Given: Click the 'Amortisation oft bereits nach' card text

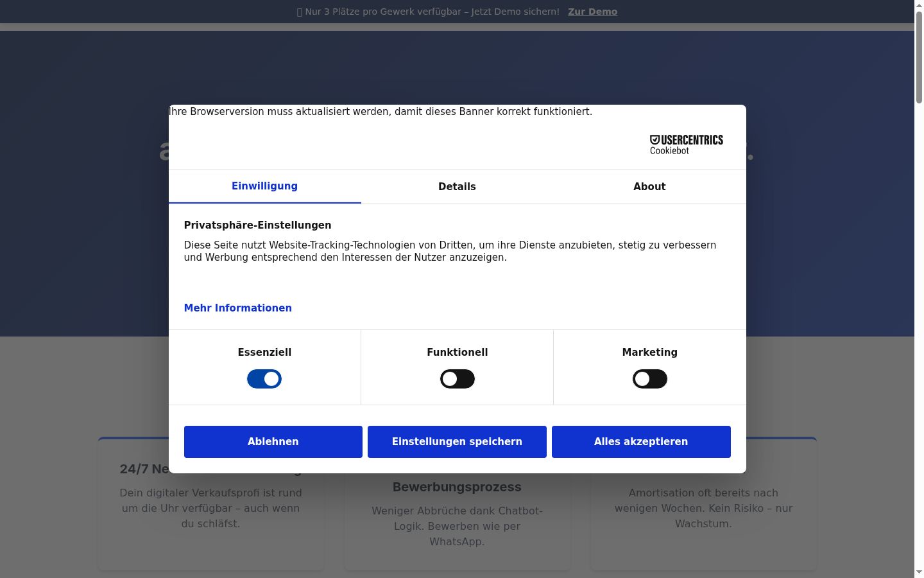Looking at the screenshot, I should 703,508.
